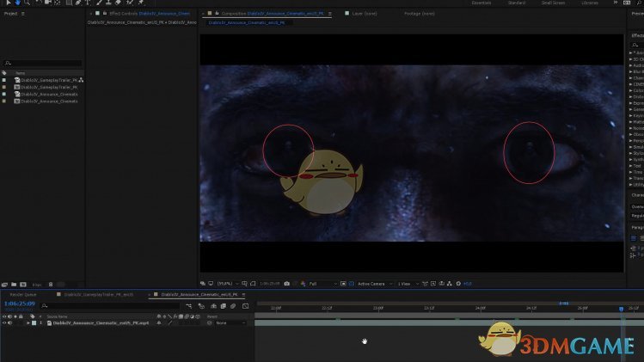
Task: Open Active Camera view dropdown
Action: point(375,284)
